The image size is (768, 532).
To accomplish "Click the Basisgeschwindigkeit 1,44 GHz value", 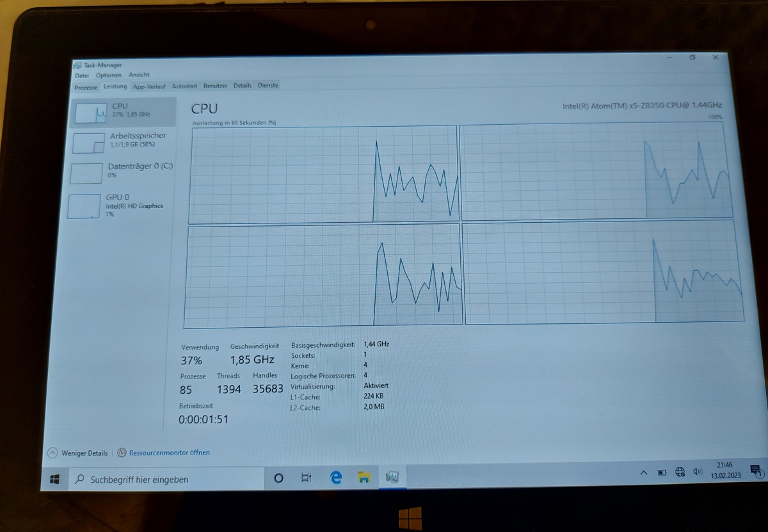I will click(x=376, y=344).
